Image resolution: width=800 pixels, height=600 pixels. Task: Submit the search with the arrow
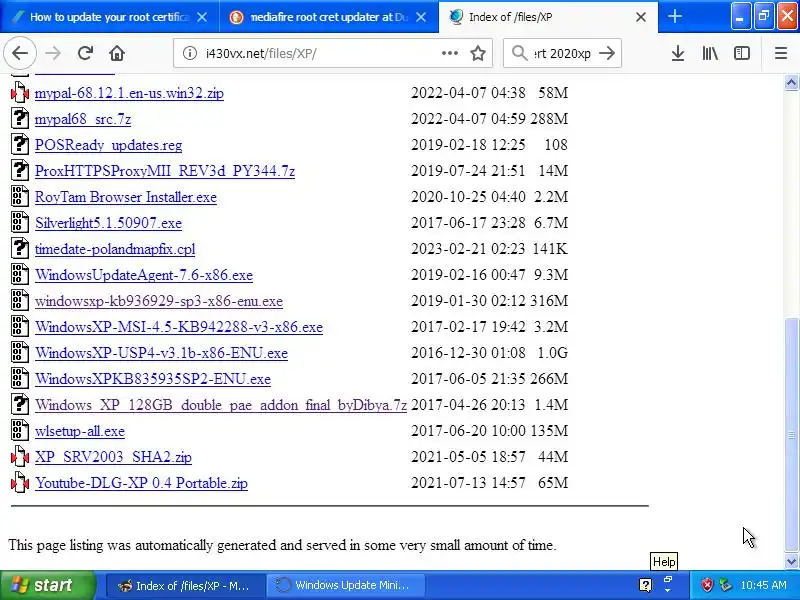click(607, 53)
